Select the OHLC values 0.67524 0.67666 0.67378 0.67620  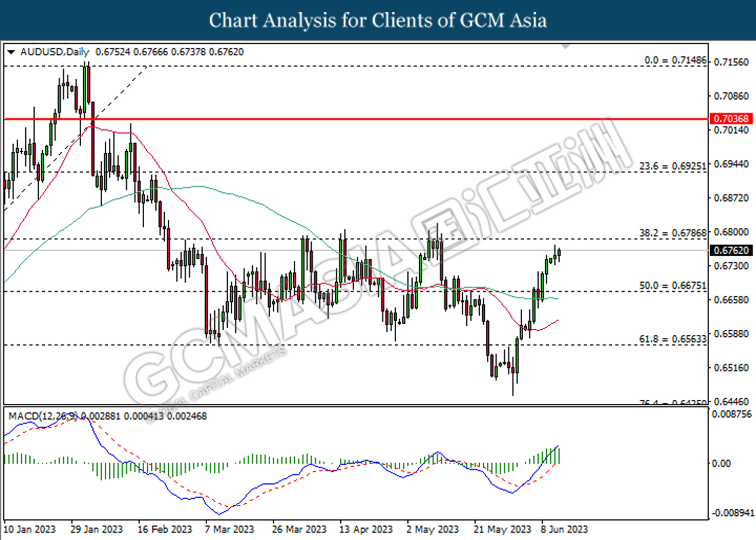click(x=169, y=52)
